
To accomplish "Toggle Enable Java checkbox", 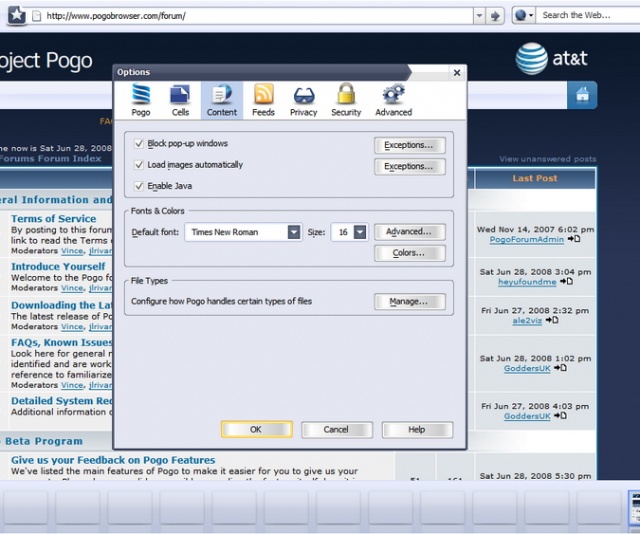I will click(139, 186).
